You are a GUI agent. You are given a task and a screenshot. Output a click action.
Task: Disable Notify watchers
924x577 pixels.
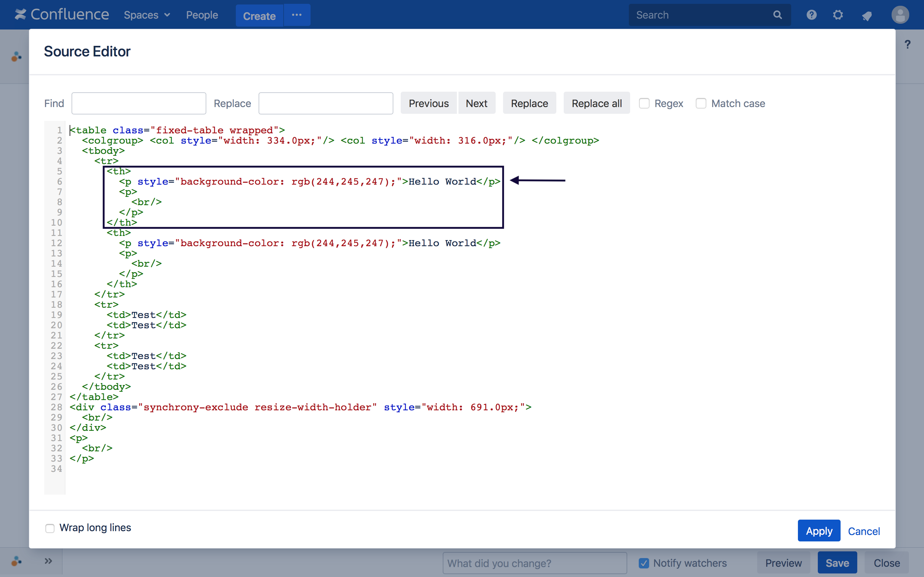coord(644,563)
